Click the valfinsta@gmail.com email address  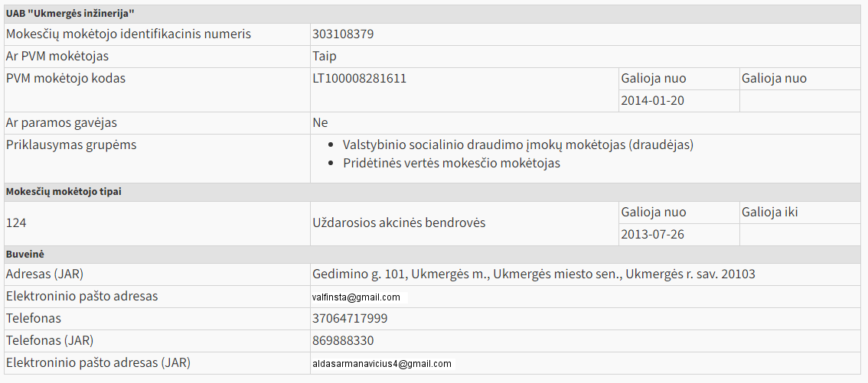pyautogui.click(x=356, y=297)
